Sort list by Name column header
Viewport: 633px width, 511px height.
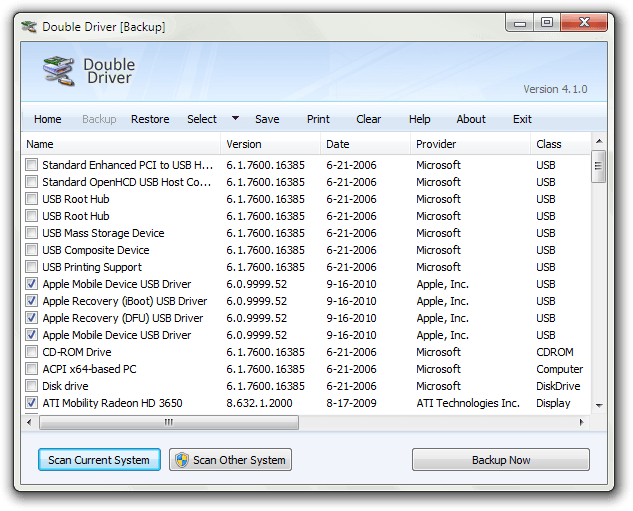120,144
